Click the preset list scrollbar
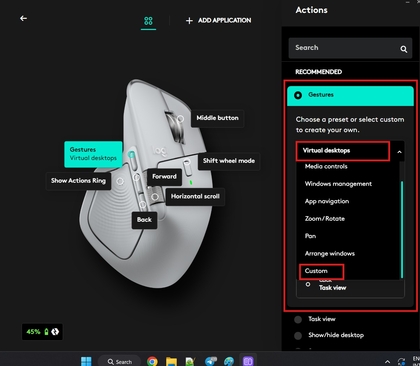 pos(402,229)
